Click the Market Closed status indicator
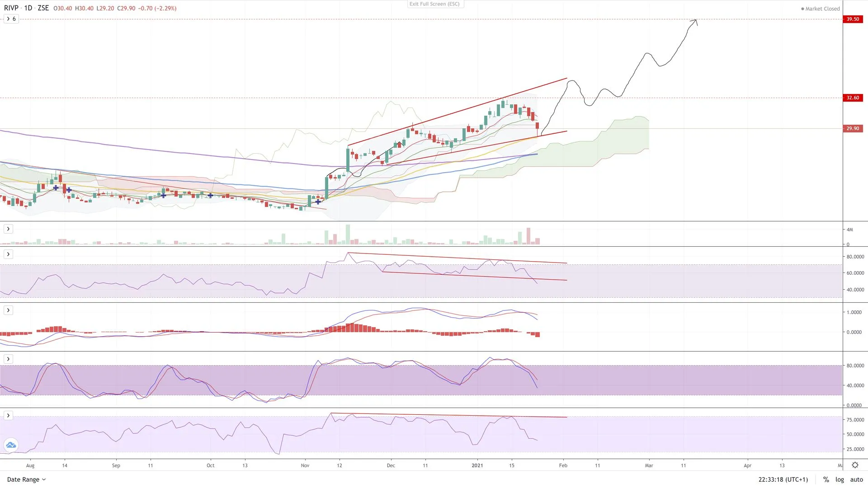Viewport: 868px width, 488px height. 820,9
